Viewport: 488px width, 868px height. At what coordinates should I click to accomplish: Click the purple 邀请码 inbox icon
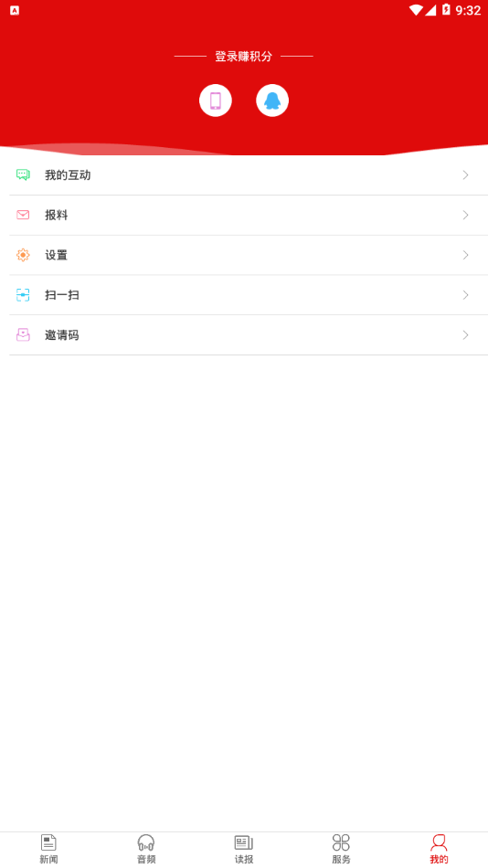tap(23, 335)
